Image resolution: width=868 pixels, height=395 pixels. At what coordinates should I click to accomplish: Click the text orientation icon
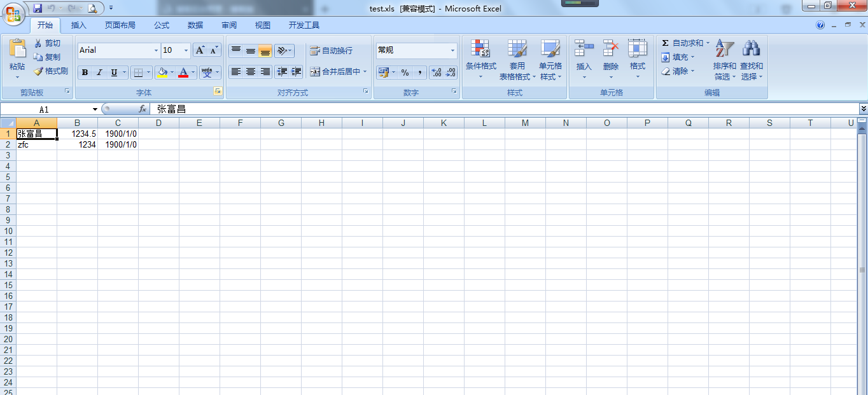coord(283,50)
